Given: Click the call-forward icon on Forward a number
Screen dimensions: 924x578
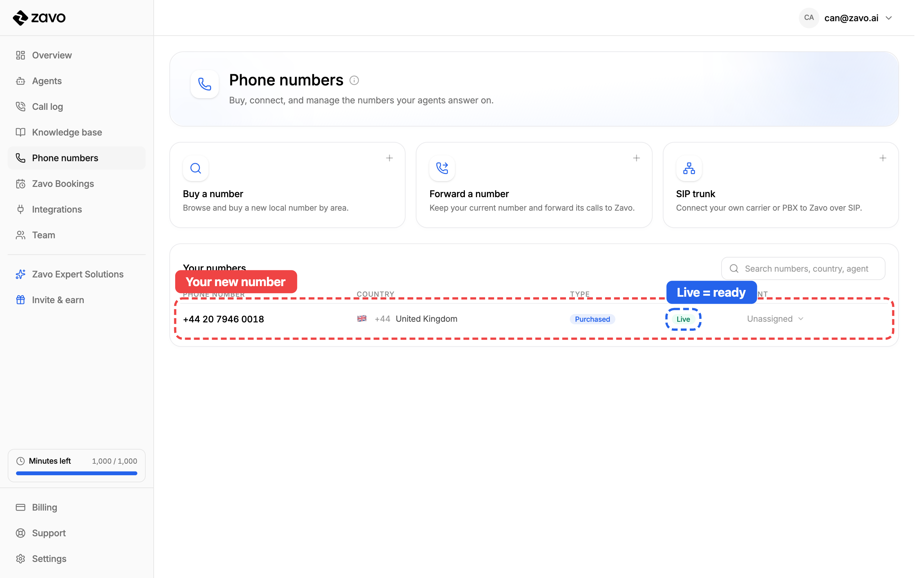Looking at the screenshot, I should coord(442,168).
